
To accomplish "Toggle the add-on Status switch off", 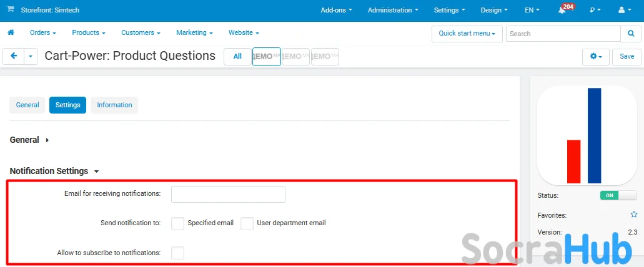I will coord(618,195).
